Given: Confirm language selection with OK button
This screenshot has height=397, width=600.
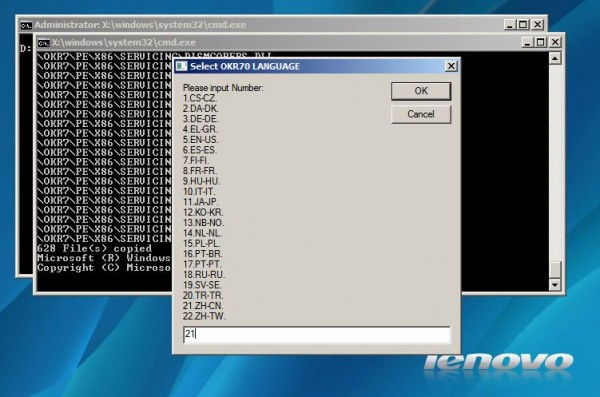Looking at the screenshot, I should coord(421,91).
